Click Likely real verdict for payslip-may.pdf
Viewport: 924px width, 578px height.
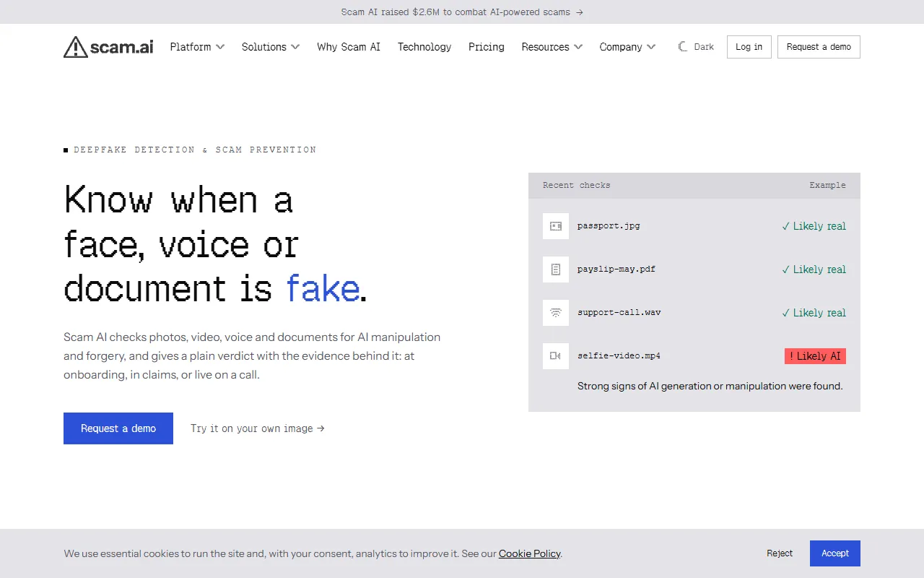814,269
